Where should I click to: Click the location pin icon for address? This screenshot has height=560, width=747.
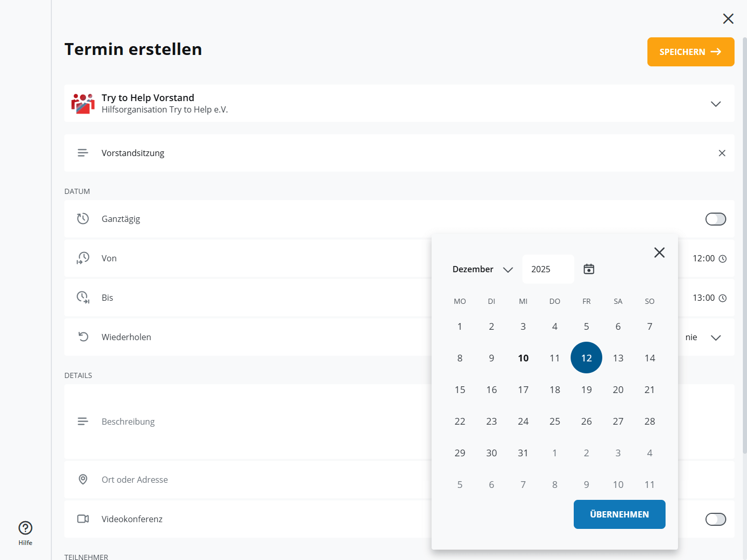tap(83, 480)
